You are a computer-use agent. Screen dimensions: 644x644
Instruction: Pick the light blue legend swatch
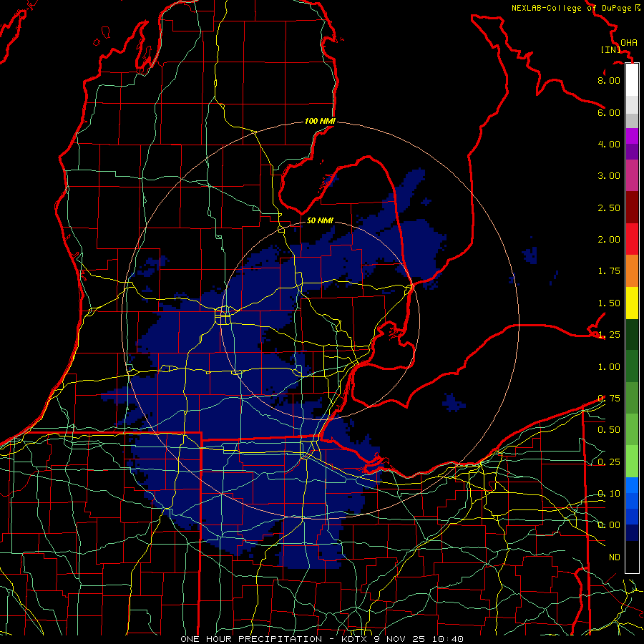pos(632,485)
